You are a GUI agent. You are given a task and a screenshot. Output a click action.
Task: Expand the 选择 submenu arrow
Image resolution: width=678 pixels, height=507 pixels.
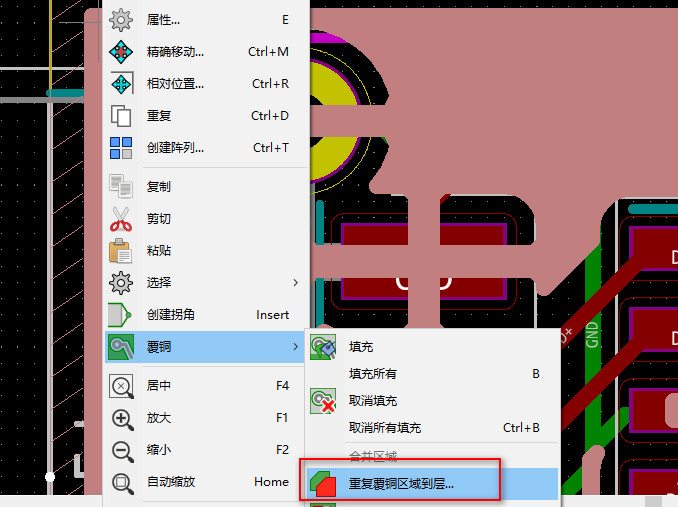pos(296,283)
